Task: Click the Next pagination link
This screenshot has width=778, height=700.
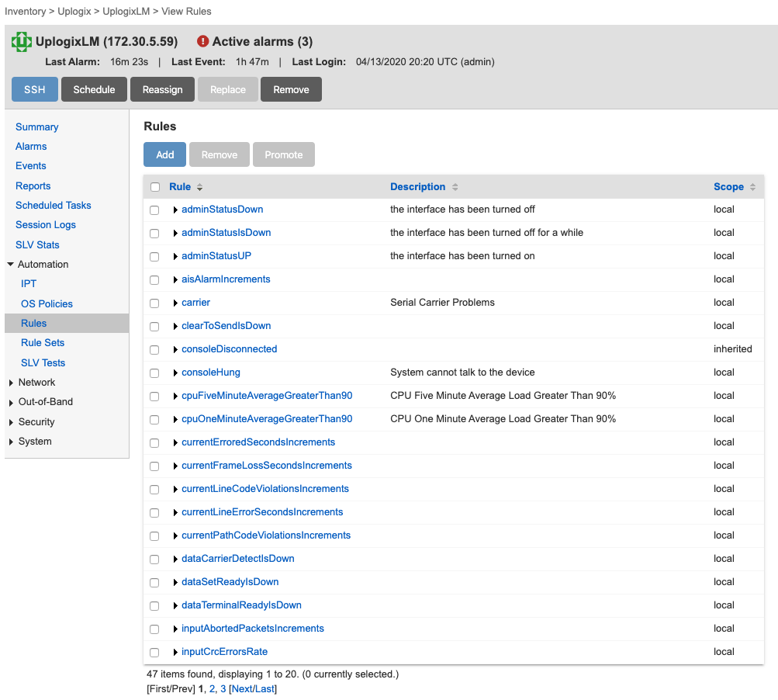Action: pos(242,689)
